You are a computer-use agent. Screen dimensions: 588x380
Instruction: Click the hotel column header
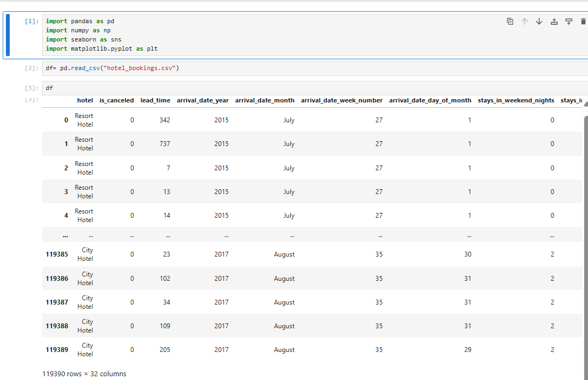pos(85,100)
